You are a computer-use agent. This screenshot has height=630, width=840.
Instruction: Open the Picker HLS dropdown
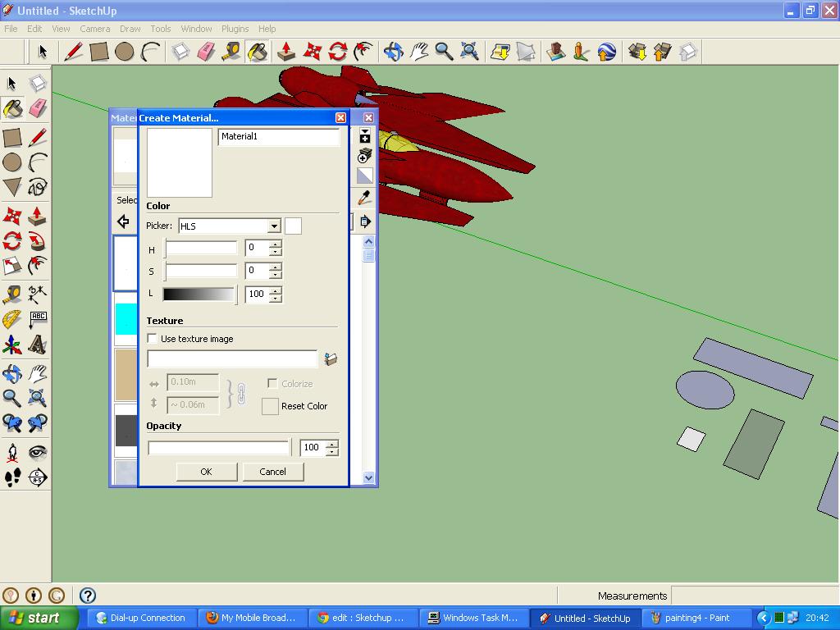(274, 226)
